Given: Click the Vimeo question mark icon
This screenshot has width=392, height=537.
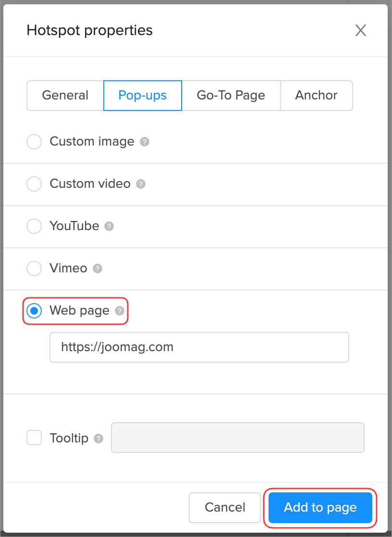Looking at the screenshot, I should click(98, 268).
